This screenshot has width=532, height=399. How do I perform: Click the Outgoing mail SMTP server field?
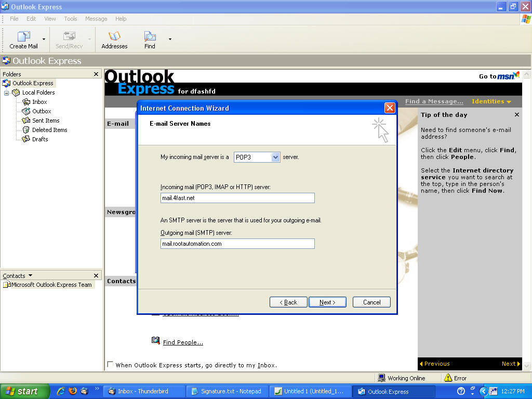point(237,244)
